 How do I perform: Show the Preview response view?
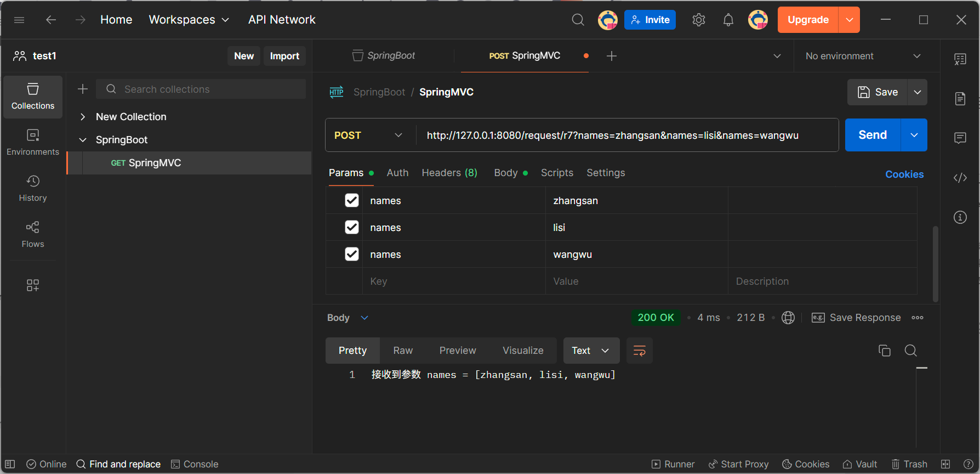458,351
